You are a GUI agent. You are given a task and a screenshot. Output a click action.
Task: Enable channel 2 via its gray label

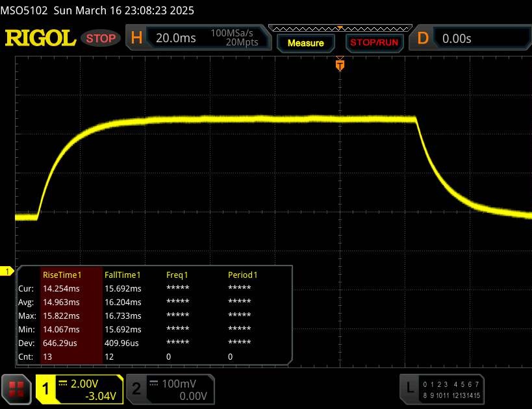tap(136, 389)
